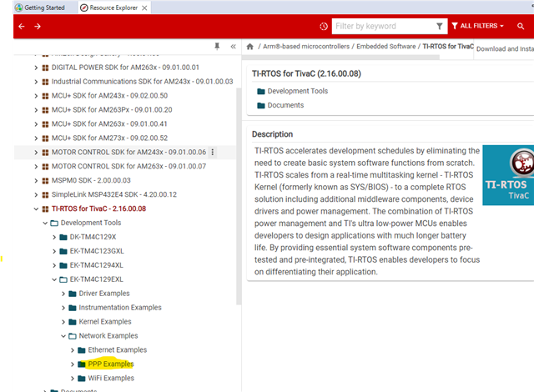534x392 pixels.
Task: Open more options for MOTOR CONTROL SDK AM243x
Action: pos(213,152)
